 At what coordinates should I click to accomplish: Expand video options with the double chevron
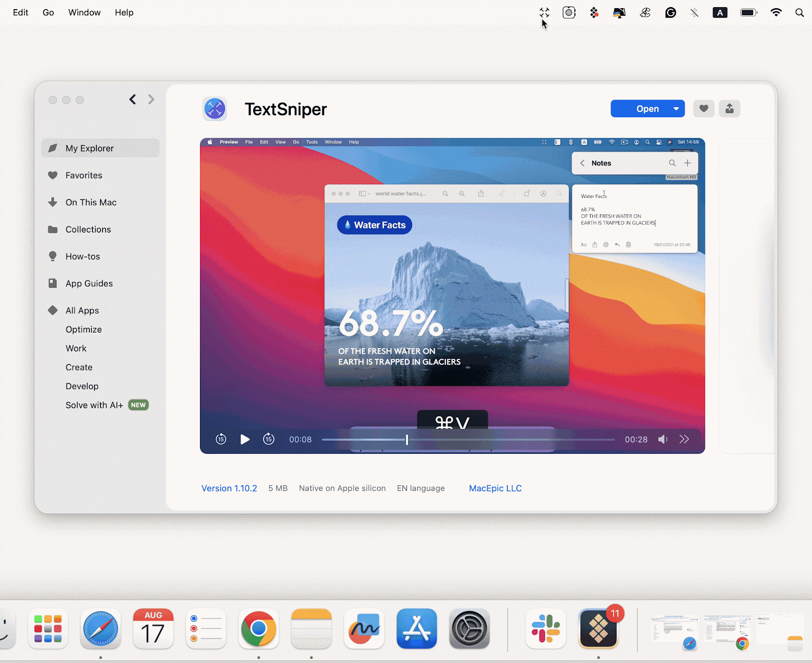(x=684, y=439)
